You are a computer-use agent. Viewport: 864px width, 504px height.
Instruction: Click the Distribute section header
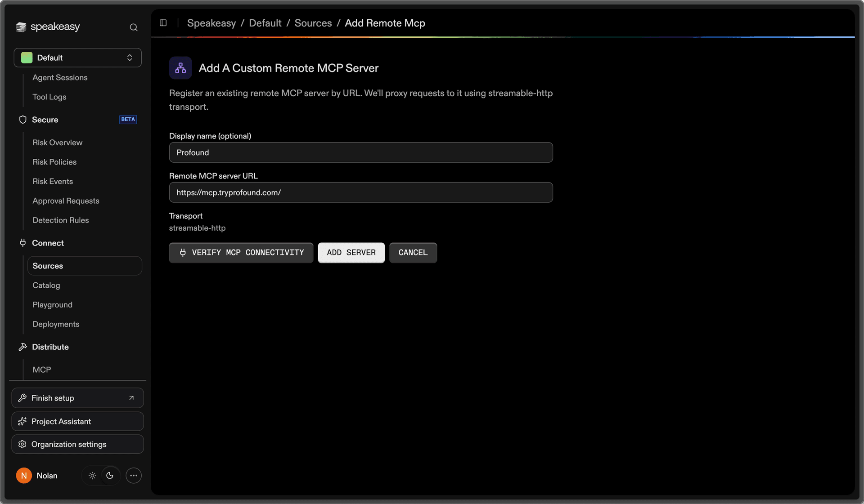click(50, 347)
